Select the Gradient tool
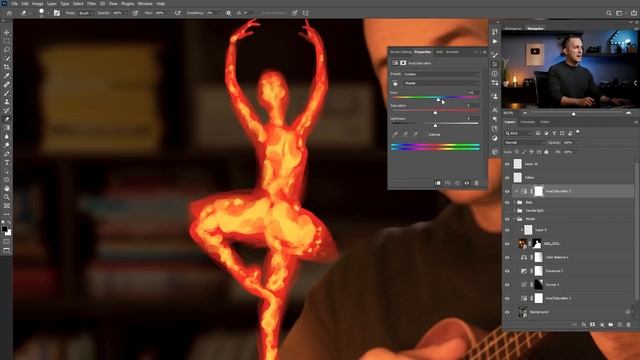 tap(7, 128)
